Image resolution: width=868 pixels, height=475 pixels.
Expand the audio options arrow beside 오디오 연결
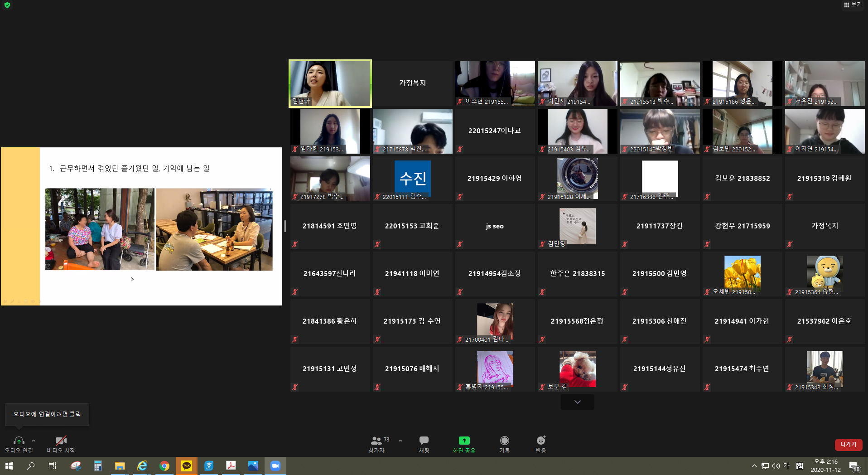[x=34, y=440]
